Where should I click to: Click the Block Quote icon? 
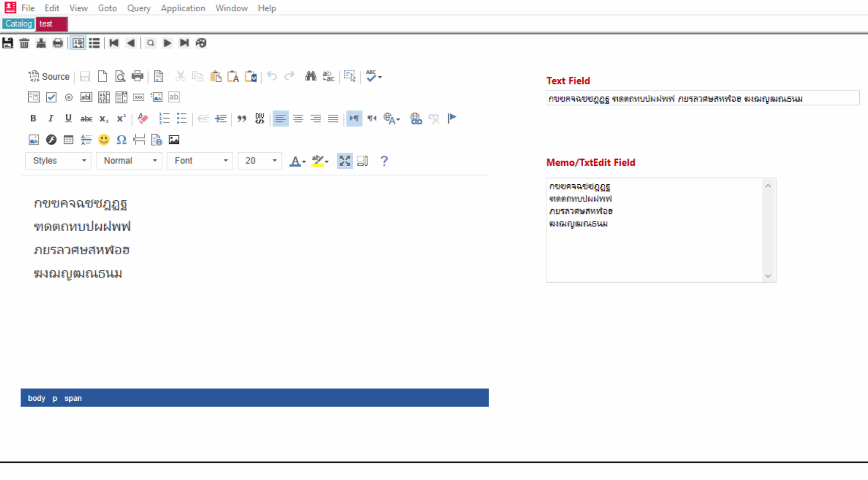(242, 119)
